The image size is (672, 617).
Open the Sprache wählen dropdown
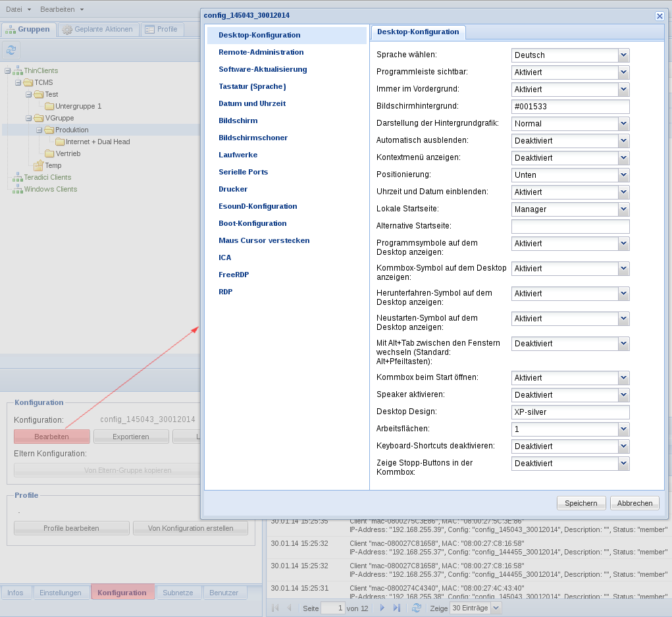(x=623, y=55)
